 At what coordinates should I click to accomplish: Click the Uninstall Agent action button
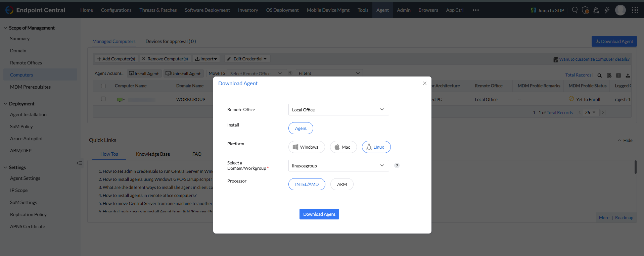point(183,73)
